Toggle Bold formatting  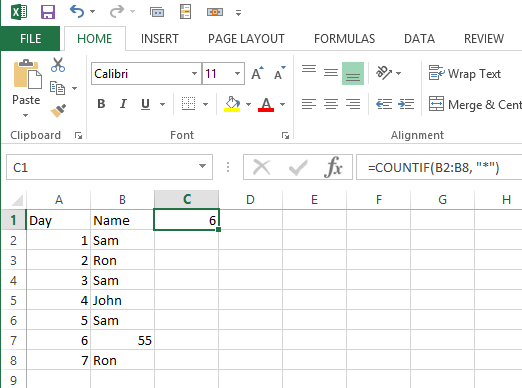[101, 104]
